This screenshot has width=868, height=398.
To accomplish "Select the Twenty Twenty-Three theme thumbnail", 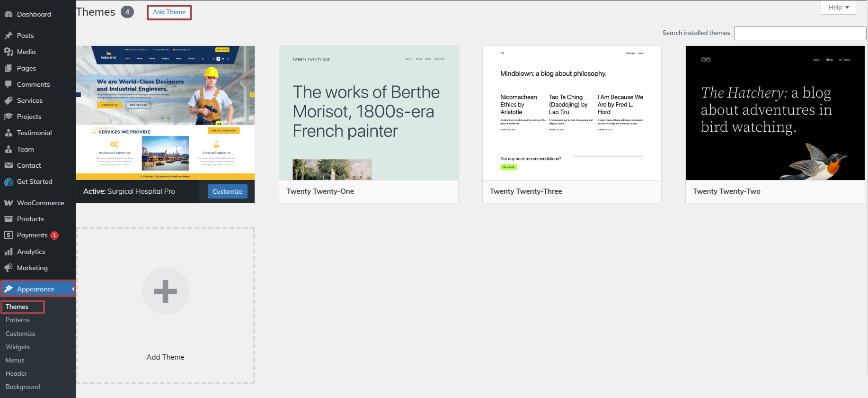I will tap(572, 113).
